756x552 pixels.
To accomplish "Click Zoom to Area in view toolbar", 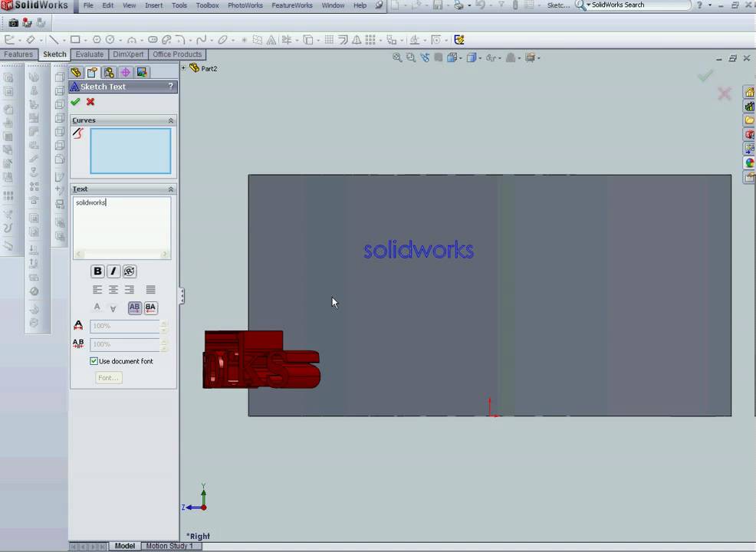I will [x=410, y=58].
